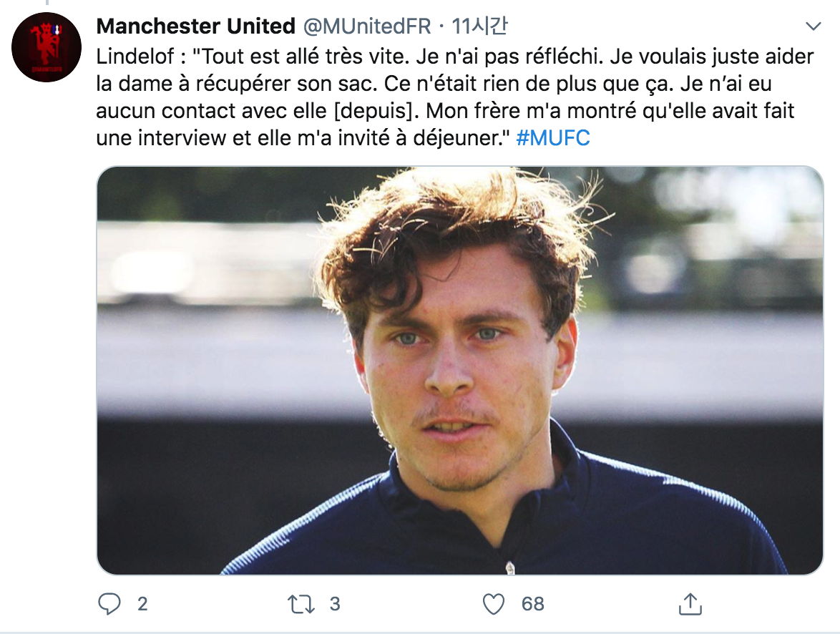The width and height of the screenshot is (840, 634).
Task: Visit the @MUnitedFR handle link
Action: (x=367, y=26)
